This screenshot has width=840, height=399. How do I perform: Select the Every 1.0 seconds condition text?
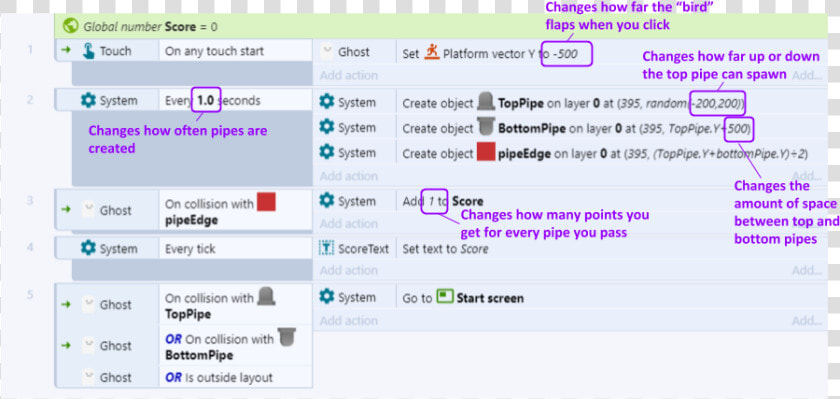tap(213, 100)
